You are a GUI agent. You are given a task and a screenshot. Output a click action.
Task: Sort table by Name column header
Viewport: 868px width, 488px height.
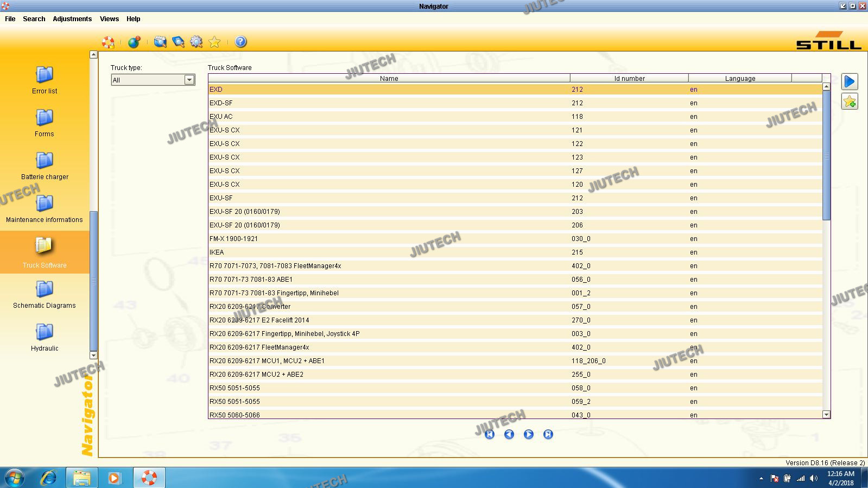click(389, 78)
